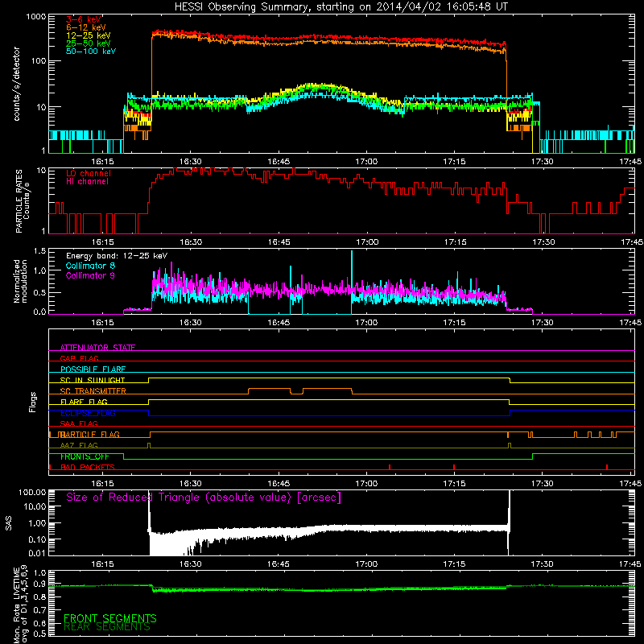Click the POSSIBLE_FLARE flag label
Viewport: 644px width, 644px height.
[93, 369]
